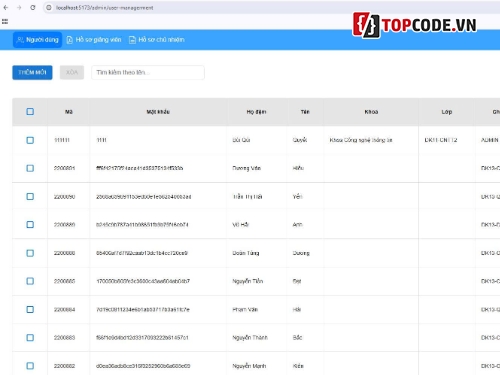Check the checkbox for Dương Văn Hiếu's row

pyautogui.click(x=30, y=168)
